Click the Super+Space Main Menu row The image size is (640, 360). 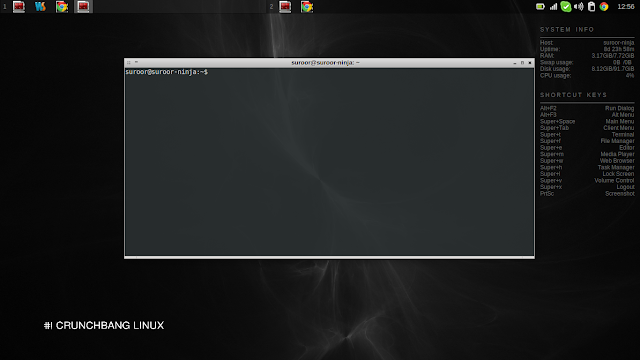(587, 121)
